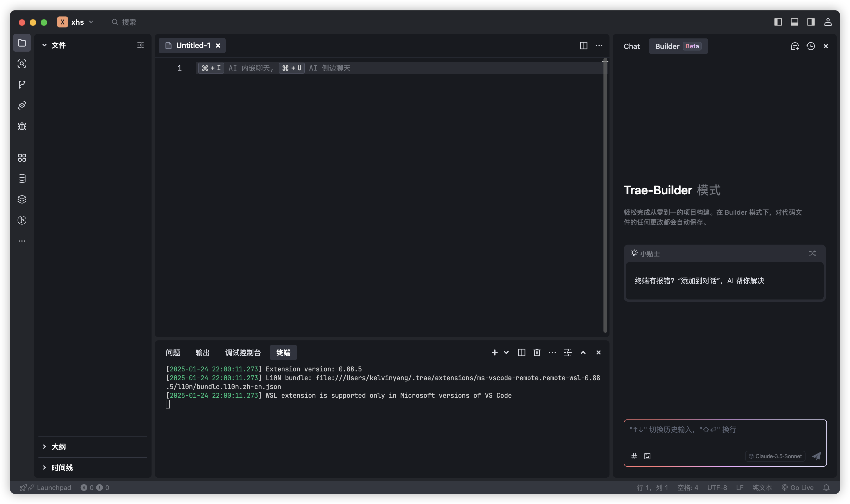Shuffle to another tip in 小贴士 card
Image resolution: width=850 pixels, height=504 pixels.
click(812, 253)
